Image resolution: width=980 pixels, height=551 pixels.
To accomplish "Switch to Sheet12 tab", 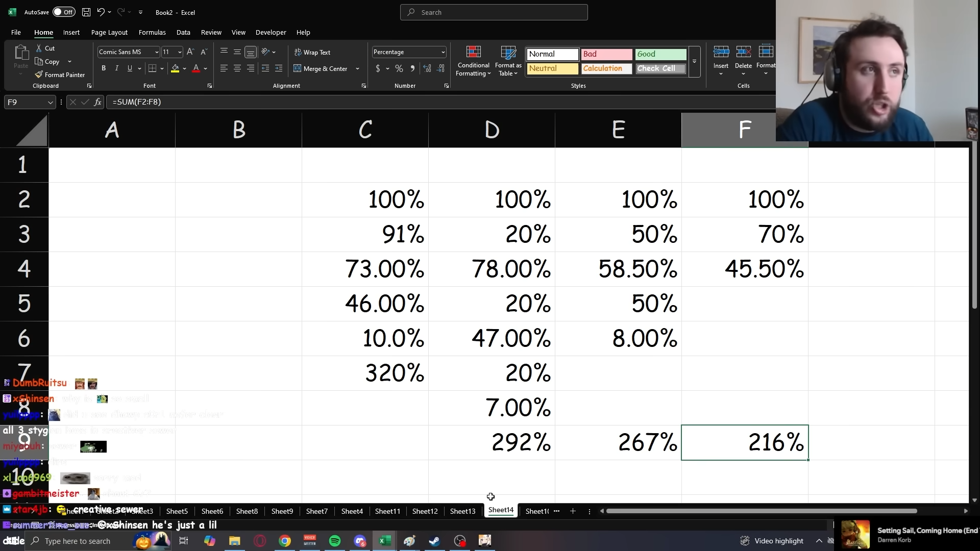I will 425,511.
